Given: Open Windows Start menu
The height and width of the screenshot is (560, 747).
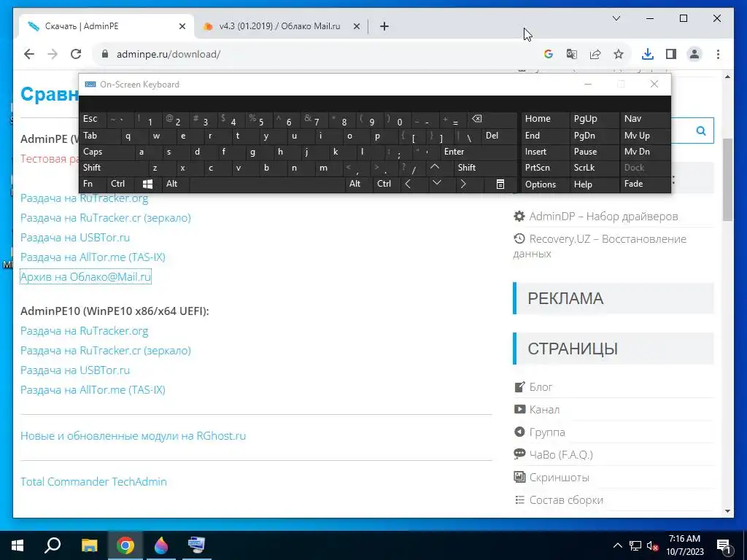Looking at the screenshot, I should click(18, 545).
